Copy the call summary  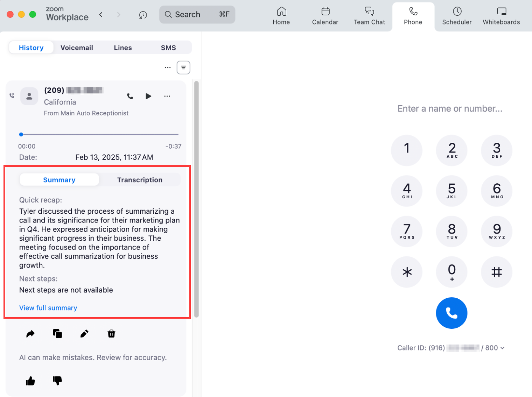[x=57, y=334]
